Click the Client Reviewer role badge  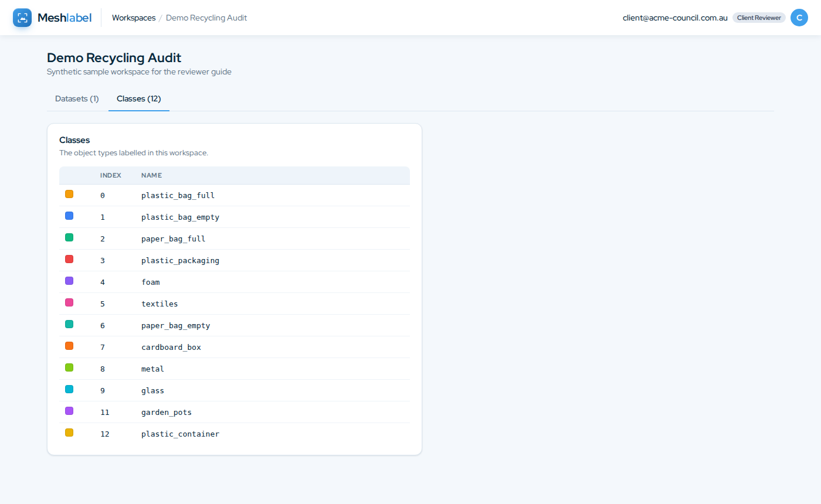click(759, 18)
